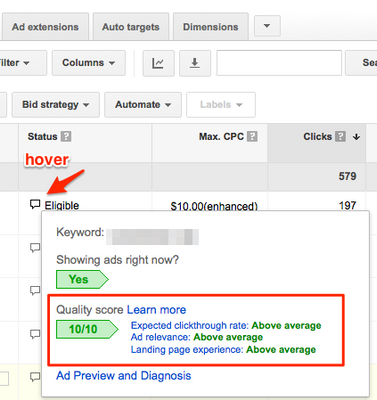Click the speech bubble icon beside Eligible

pos(35,204)
